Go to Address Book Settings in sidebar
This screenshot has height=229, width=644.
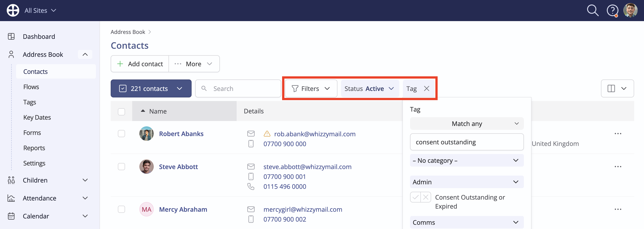(34, 163)
